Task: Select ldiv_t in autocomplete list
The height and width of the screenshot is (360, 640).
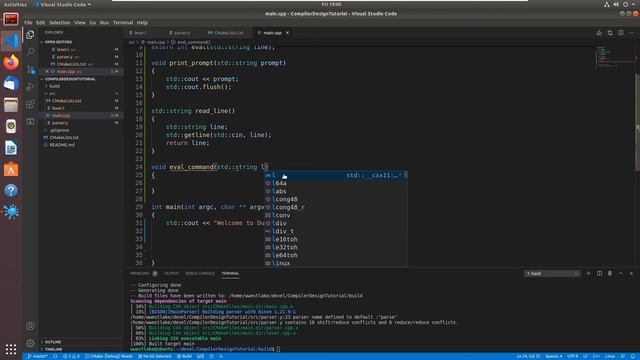Action: tap(336, 231)
